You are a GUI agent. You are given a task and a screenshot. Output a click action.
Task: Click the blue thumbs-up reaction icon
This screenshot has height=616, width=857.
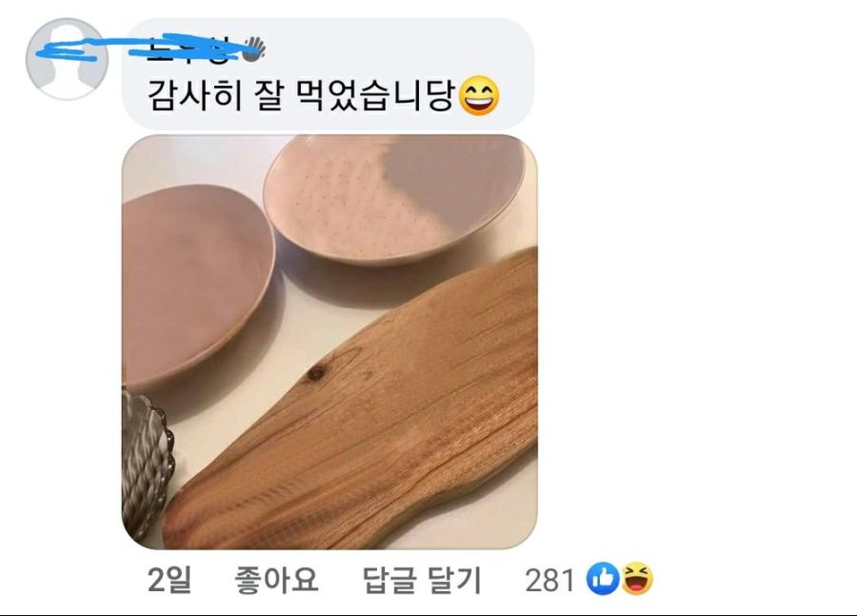[602, 579]
